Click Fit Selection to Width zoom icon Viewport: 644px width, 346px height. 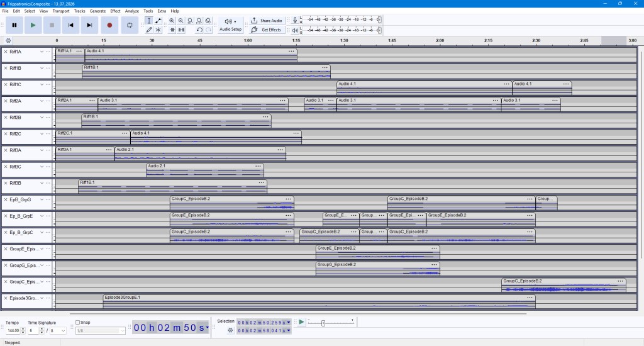[190, 21]
